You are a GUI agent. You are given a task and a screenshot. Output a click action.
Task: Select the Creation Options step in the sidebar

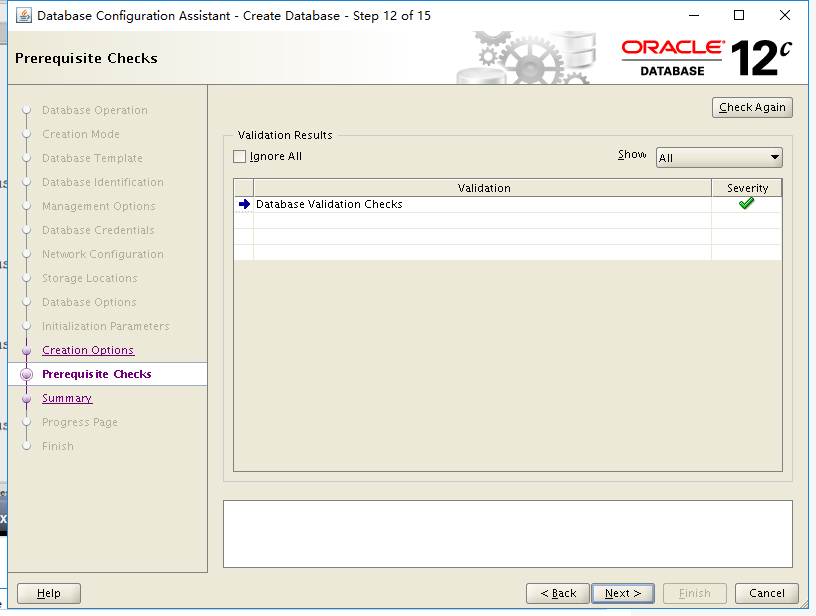[x=88, y=350]
